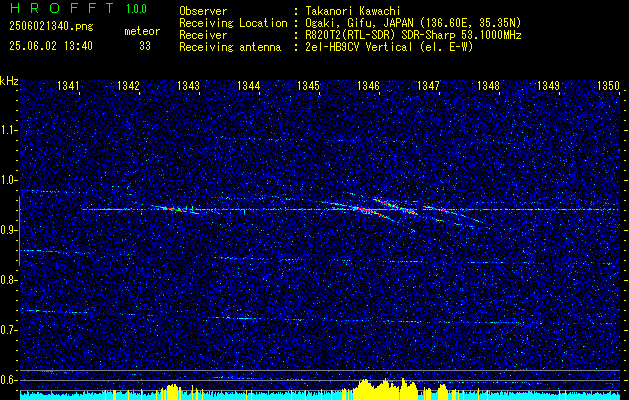629x400 pixels.
Task: Click the 1346 time marker
Action: point(368,86)
